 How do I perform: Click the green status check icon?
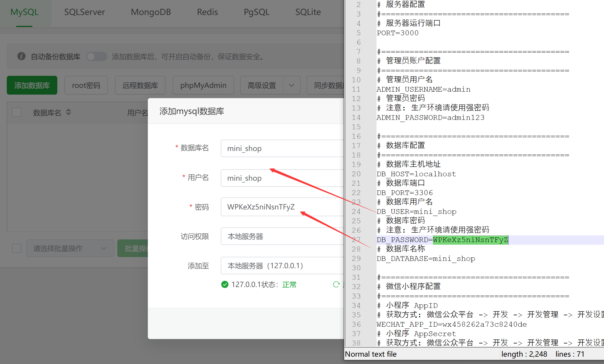pos(225,284)
